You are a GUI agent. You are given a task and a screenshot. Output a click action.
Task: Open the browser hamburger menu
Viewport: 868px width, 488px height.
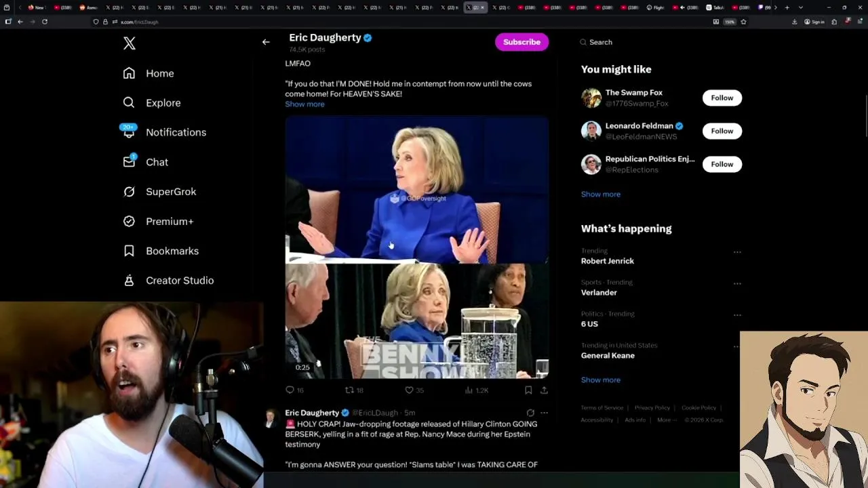(x=860, y=22)
